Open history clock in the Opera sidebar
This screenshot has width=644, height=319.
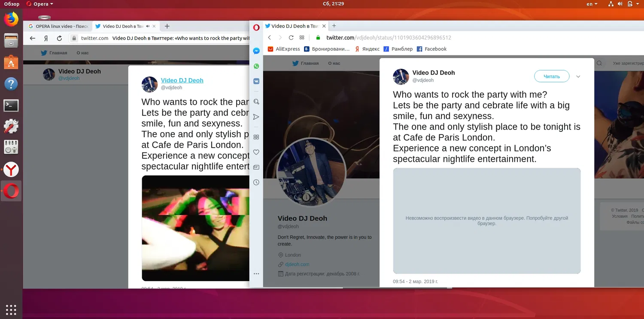(256, 182)
